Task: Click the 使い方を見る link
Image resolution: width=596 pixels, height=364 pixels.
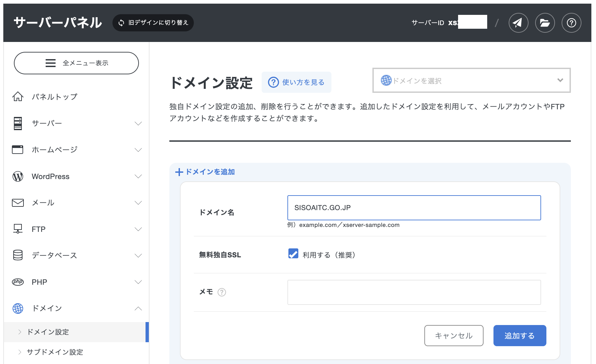Action: point(296,82)
